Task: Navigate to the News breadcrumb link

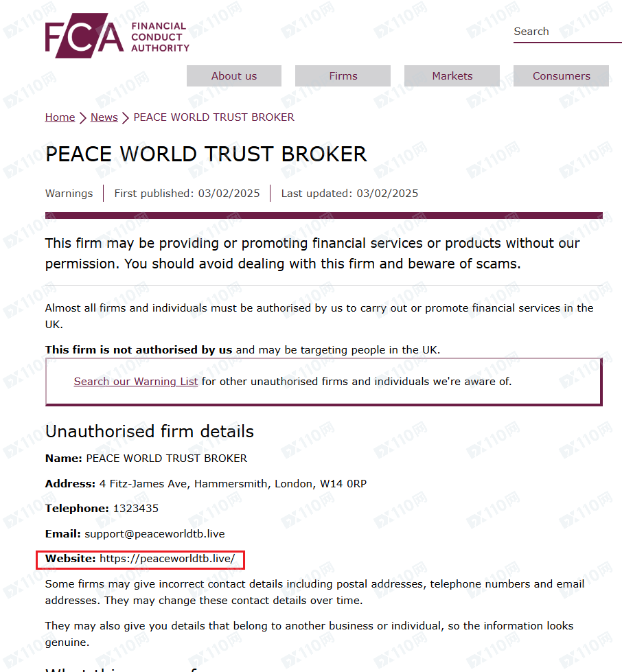Action: 104,117
